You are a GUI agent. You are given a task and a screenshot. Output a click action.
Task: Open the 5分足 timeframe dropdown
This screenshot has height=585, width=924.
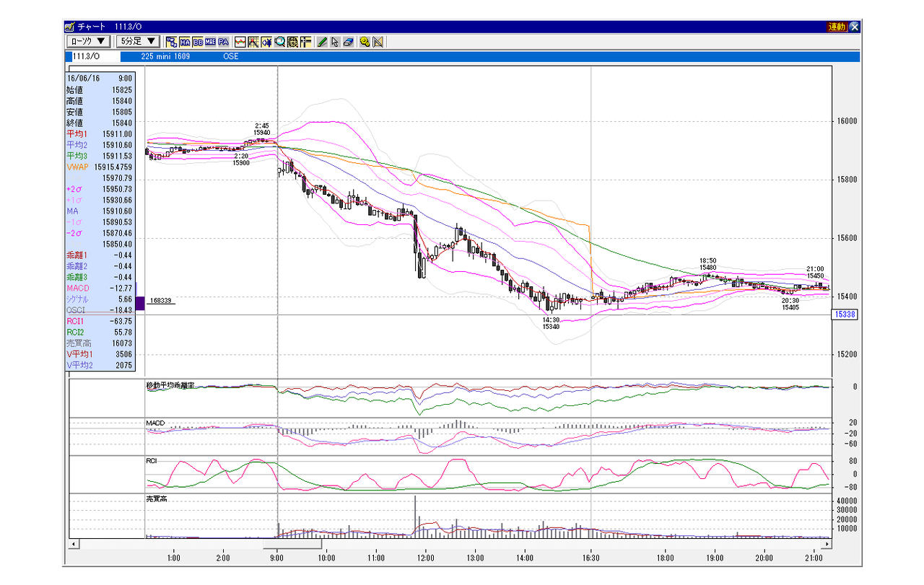coord(139,41)
